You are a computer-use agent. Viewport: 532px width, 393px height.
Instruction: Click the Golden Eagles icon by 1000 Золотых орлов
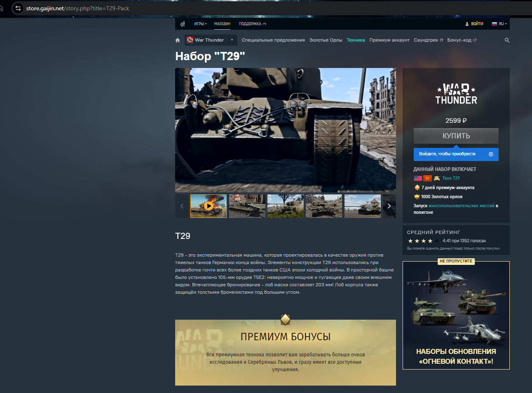coord(417,197)
